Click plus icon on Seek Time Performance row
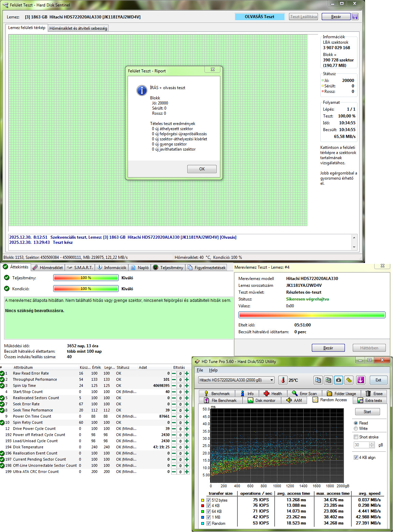The height and width of the screenshot is (532, 393). 187,410
